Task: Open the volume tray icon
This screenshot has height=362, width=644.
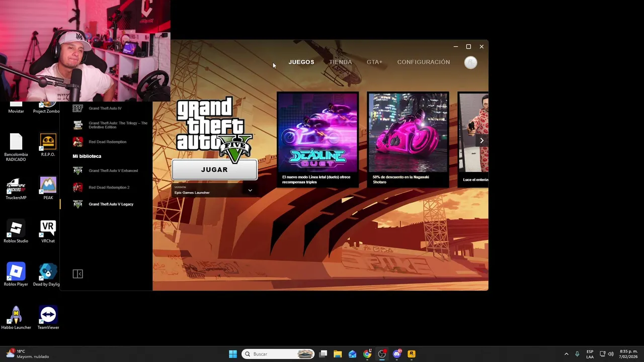Action: [611, 354]
